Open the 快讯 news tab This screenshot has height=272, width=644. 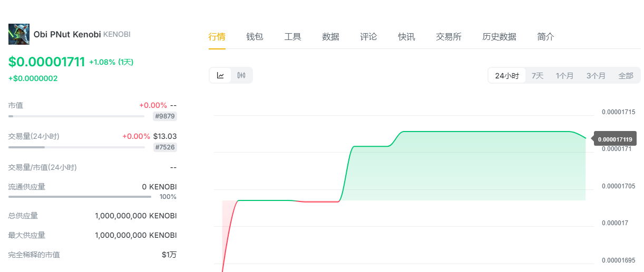pyautogui.click(x=406, y=37)
